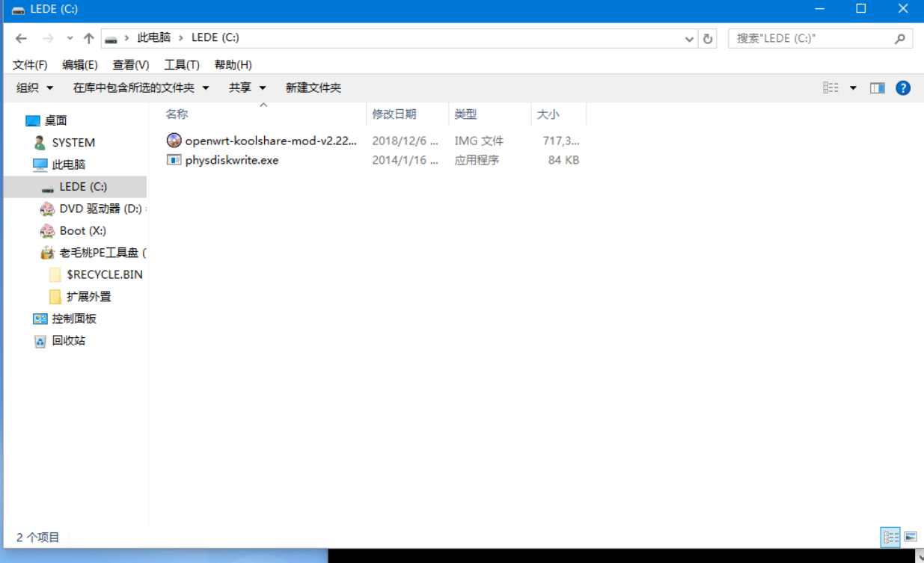Click the physdiskwrite.exe file name
Image resolution: width=924 pixels, height=563 pixels.
232,160
